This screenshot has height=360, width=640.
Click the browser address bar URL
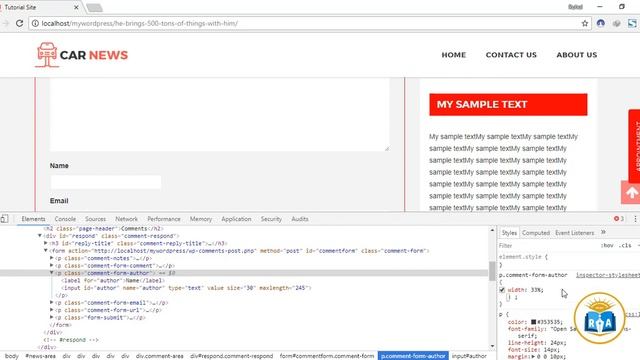(x=140, y=23)
